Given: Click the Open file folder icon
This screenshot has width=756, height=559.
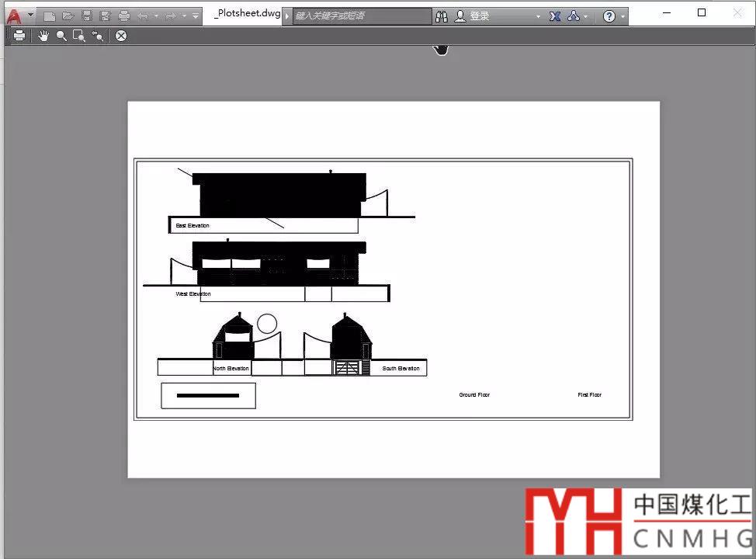Looking at the screenshot, I should tap(68, 16).
